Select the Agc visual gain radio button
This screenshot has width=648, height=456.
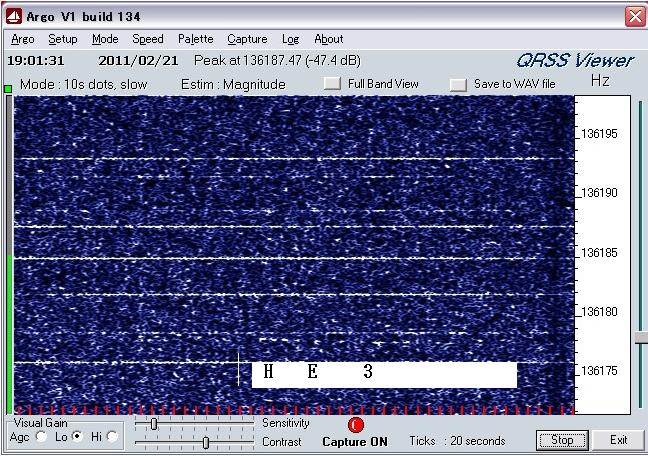click(41, 437)
